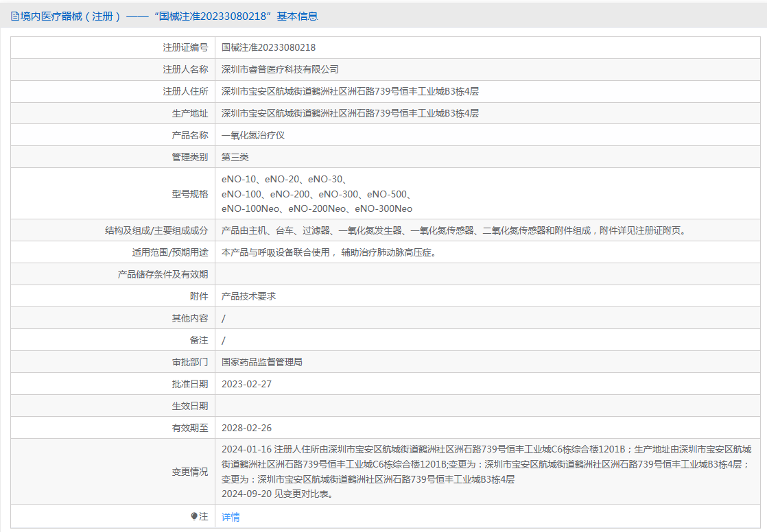Click the 适用范围/预期用途 label
The height and width of the screenshot is (532, 767).
click(170, 252)
